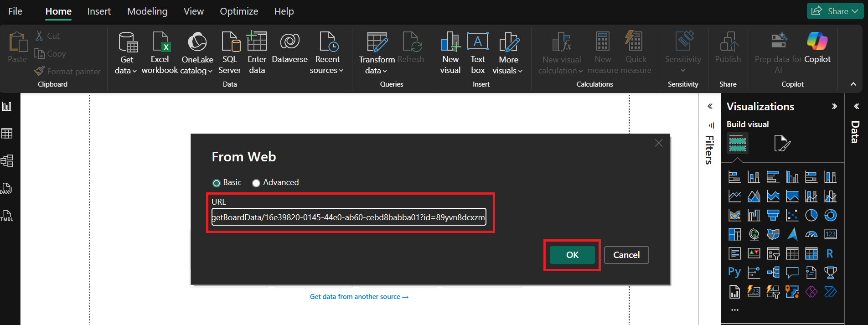Expand the More visuals menu
Image resolution: width=868 pixels, height=325 pixels.
point(508,53)
